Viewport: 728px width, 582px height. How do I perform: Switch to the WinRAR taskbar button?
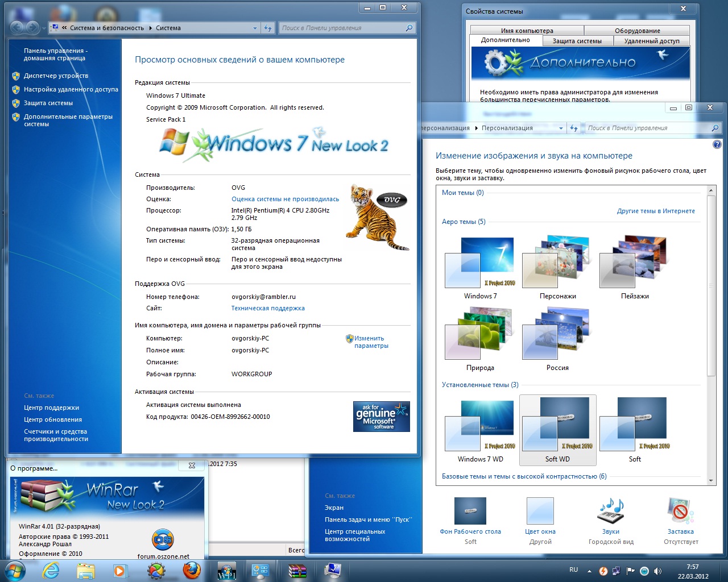[x=297, y=571]
